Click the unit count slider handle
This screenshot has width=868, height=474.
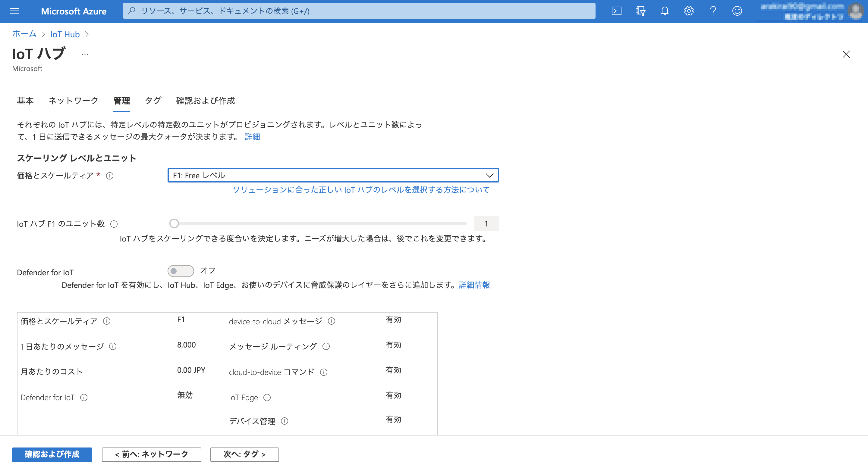pos(174,223)
